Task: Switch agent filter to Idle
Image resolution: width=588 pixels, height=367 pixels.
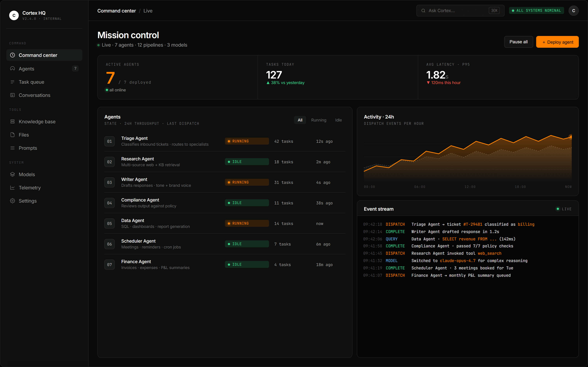Action: click(338, 120)
